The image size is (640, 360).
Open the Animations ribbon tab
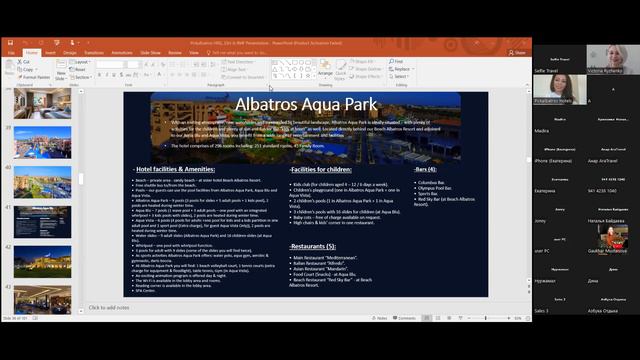click(x=122, y=53)
